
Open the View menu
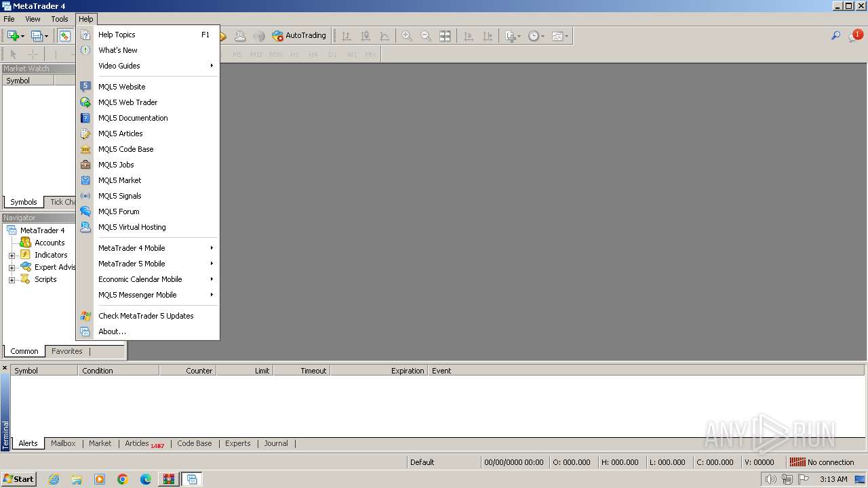pos(33,19)
